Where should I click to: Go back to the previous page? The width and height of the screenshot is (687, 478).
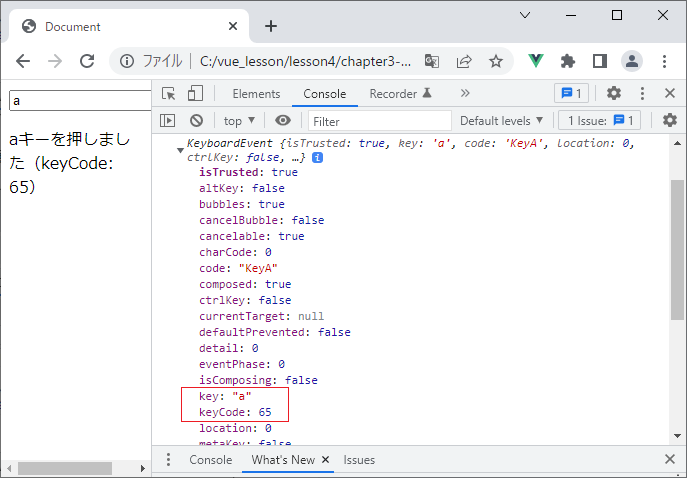[x=23, y=61]
